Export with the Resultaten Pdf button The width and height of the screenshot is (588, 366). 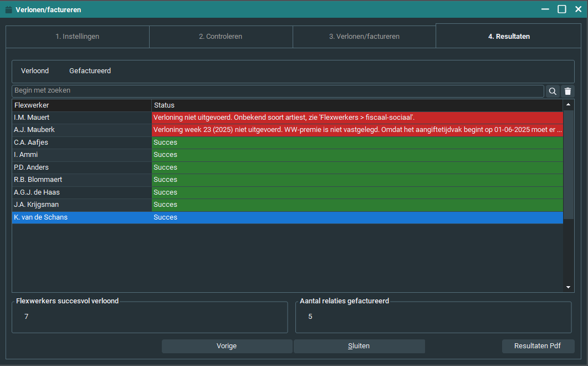(538, 346)
